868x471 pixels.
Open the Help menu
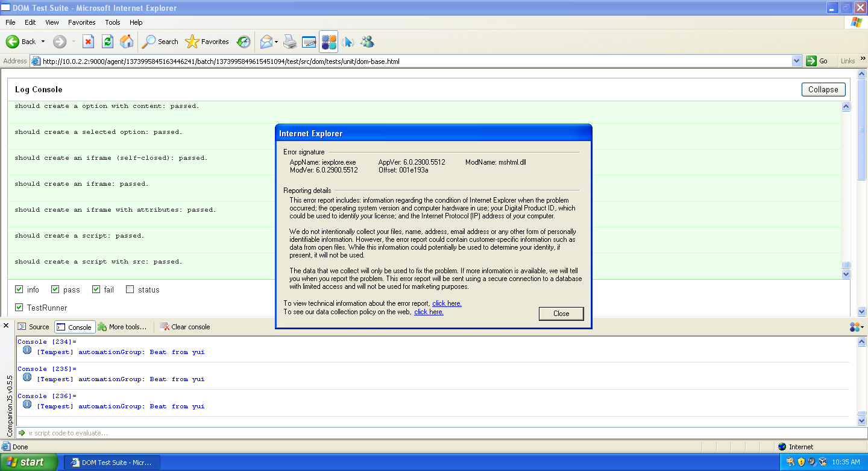point(136,22)
